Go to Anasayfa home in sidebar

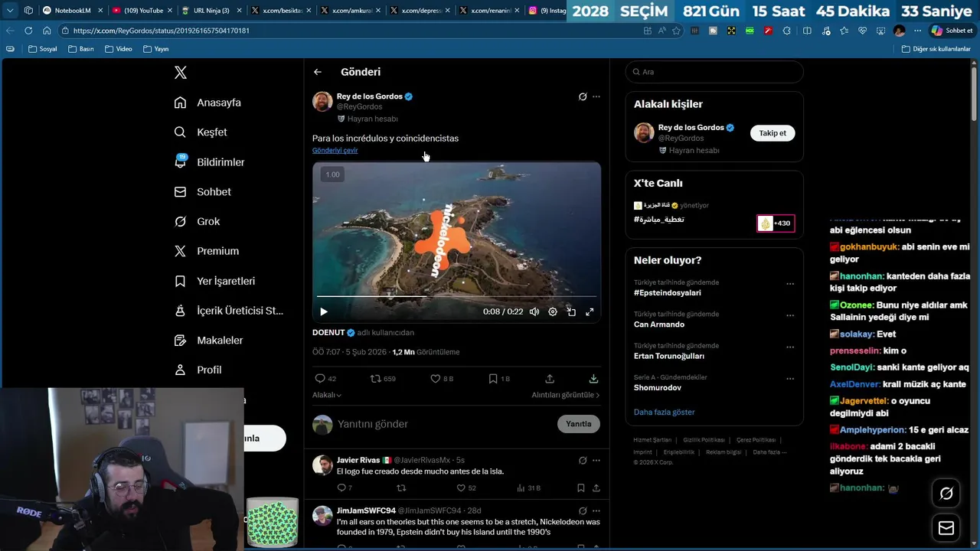(x=207, y=103)
